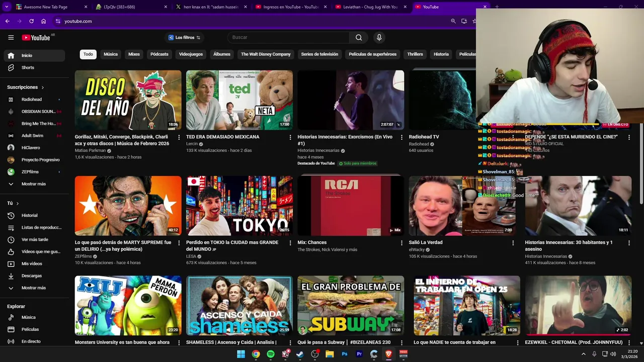The width and height of the screenshot is (644, 362).
Task: Open Proyecto Progresivo subscription
Action: point(34,160)
